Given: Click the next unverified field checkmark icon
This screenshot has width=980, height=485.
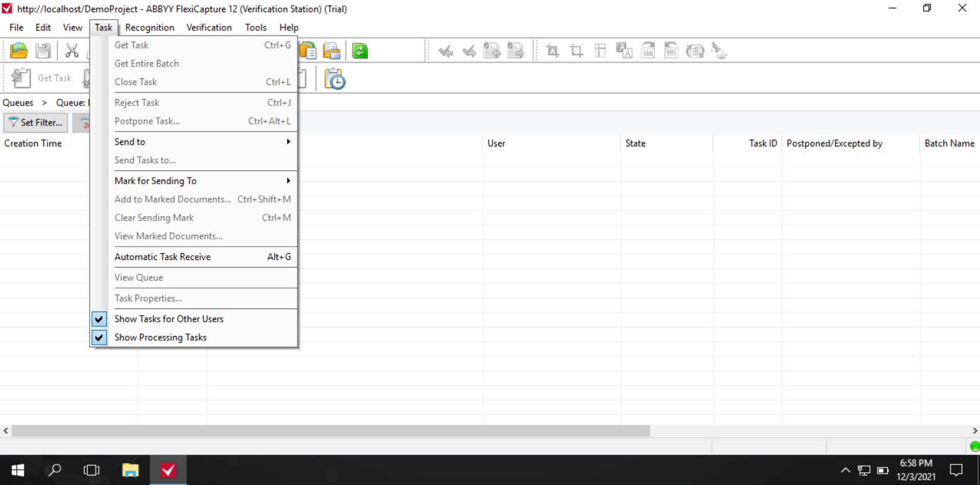Looking at the screenshot, I should (x=469, y=51).
